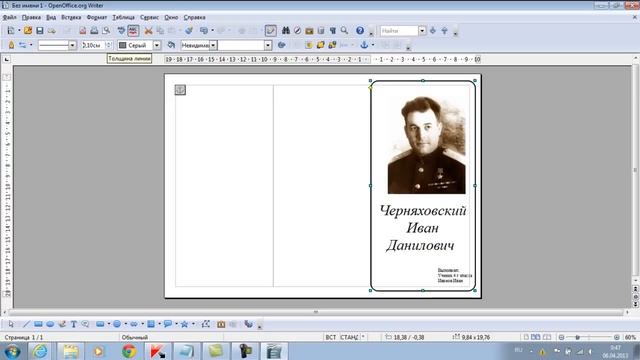Select the Rectangle drawing tool
640x360 pixels.
coord(38,324)
